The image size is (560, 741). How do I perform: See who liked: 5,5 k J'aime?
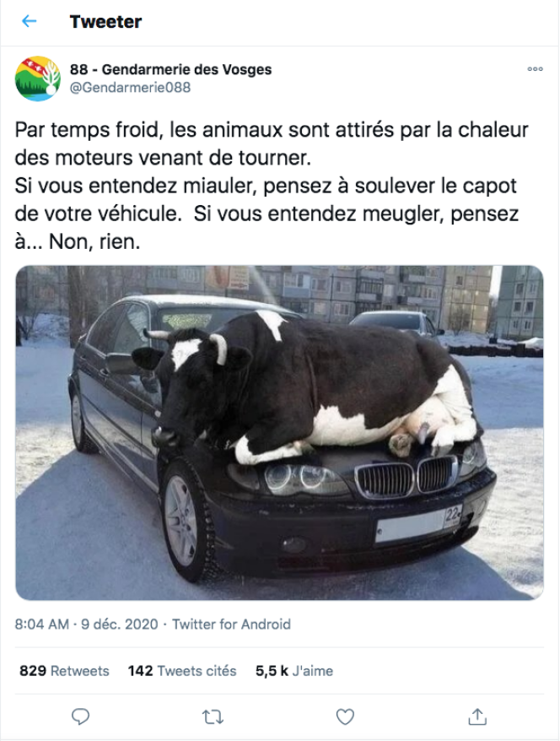tap(294, 671)
